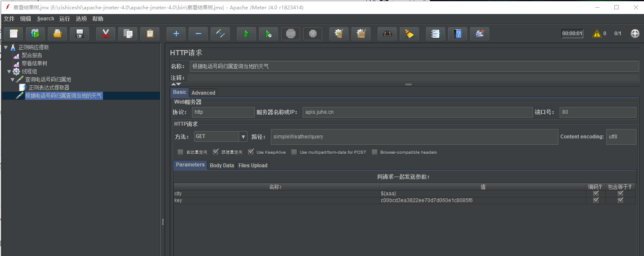Image resolution: width=644 pixels, height=256 pixels.
Task: Open the 帮助 menu
Action: pyautogui.click(x=98, y=19)
